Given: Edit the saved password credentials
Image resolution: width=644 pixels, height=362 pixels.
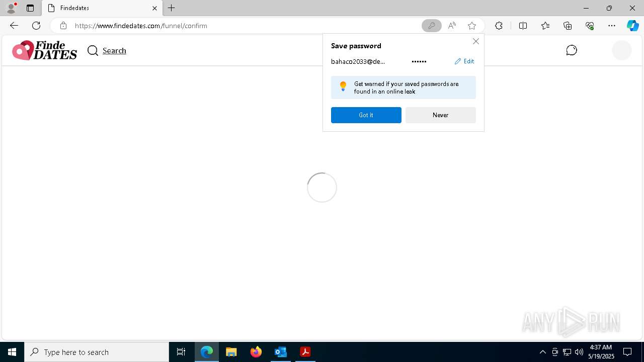Looking at the screenshot, I should [464, 61].
